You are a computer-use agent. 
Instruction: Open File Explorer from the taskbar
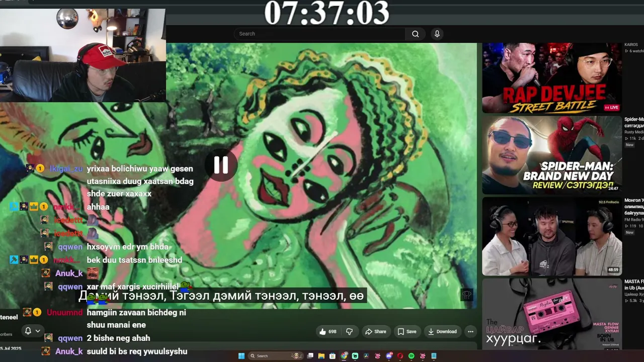[321, 356]
